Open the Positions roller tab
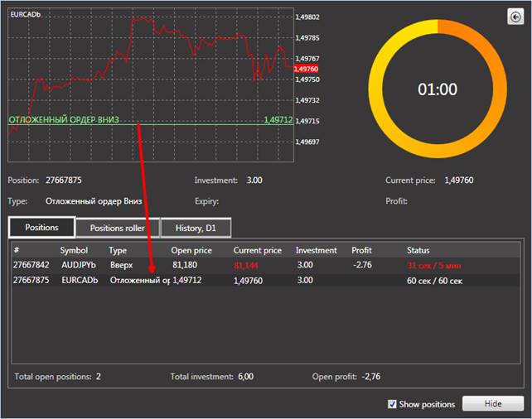Image resolution: width=532 pixels, height=419 pixels. pos(118,228)
